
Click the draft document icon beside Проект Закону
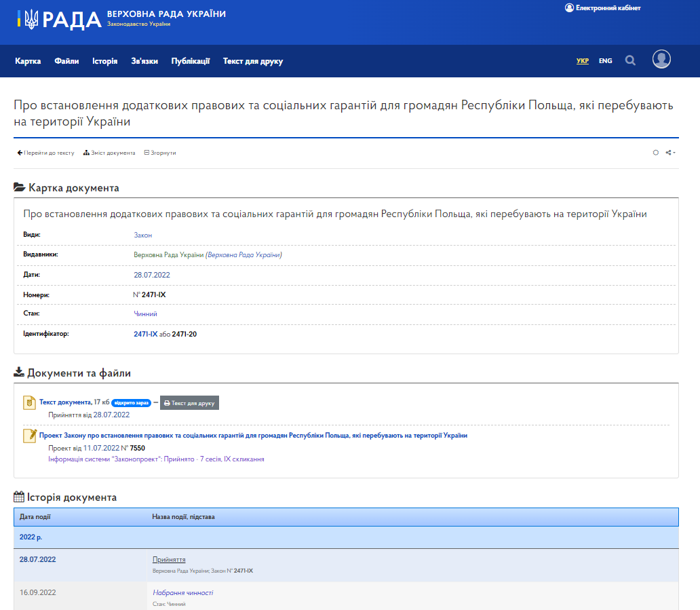pyautogui.click(x=28, y=435)
